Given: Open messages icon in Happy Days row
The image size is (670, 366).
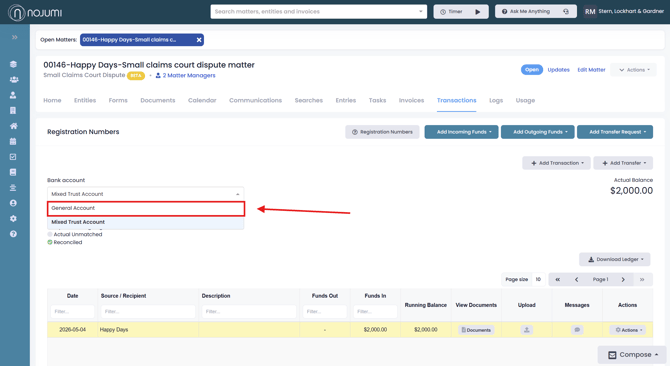Looking at the screenshot, I should coord(577,330).
